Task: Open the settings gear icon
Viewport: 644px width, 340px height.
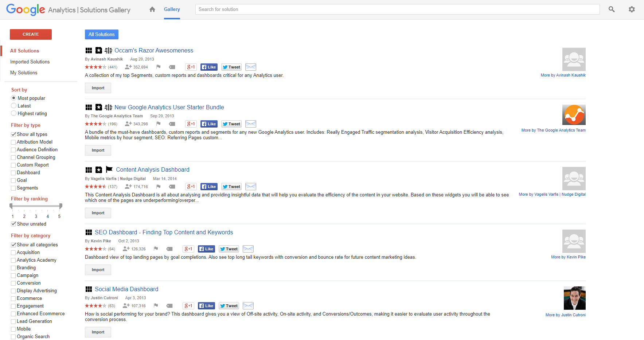Action: click(x=632, y=9)
